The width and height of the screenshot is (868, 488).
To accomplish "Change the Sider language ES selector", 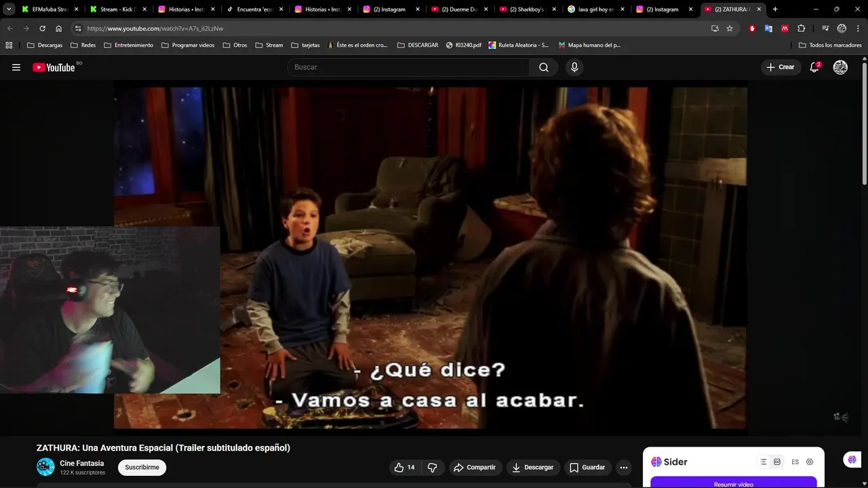I will [795, 462].
